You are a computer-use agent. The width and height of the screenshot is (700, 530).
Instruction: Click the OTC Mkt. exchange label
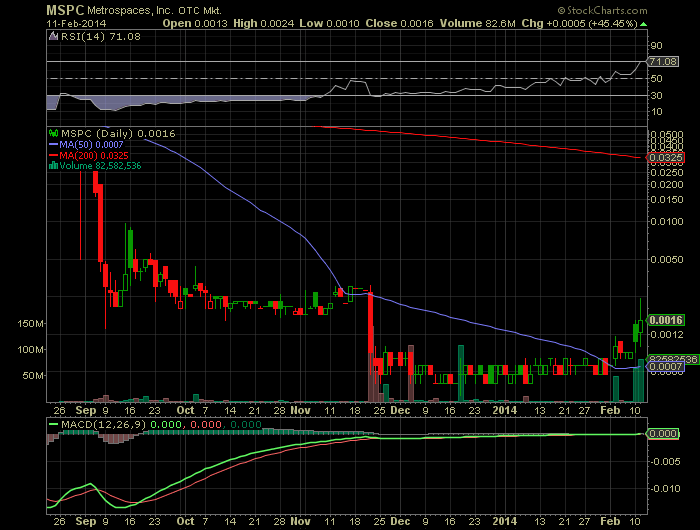click(200, 10)
